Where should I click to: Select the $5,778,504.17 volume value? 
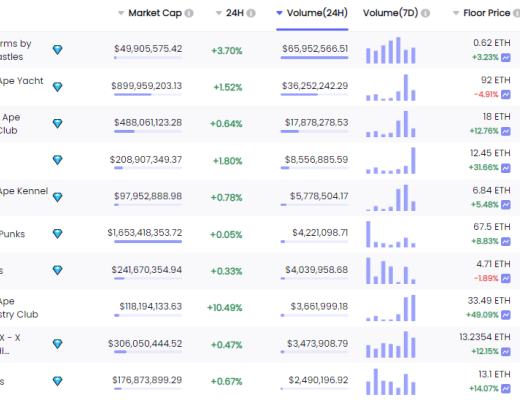319,196
